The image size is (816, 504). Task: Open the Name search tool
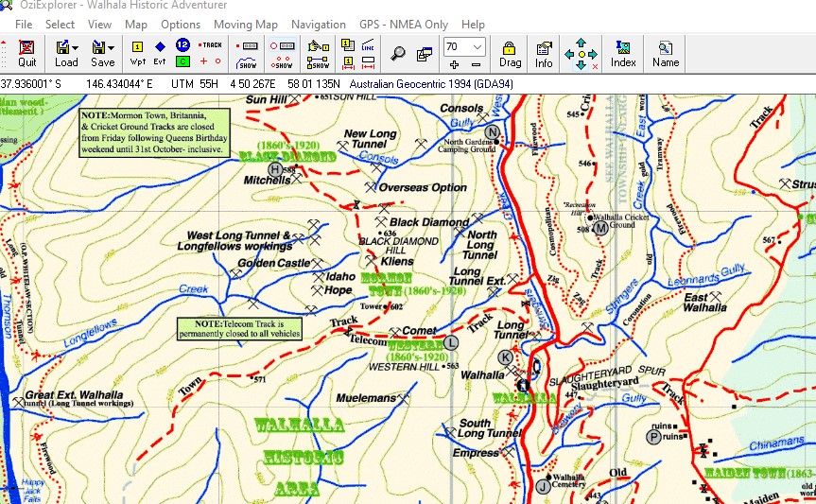[x=666, y=53]
